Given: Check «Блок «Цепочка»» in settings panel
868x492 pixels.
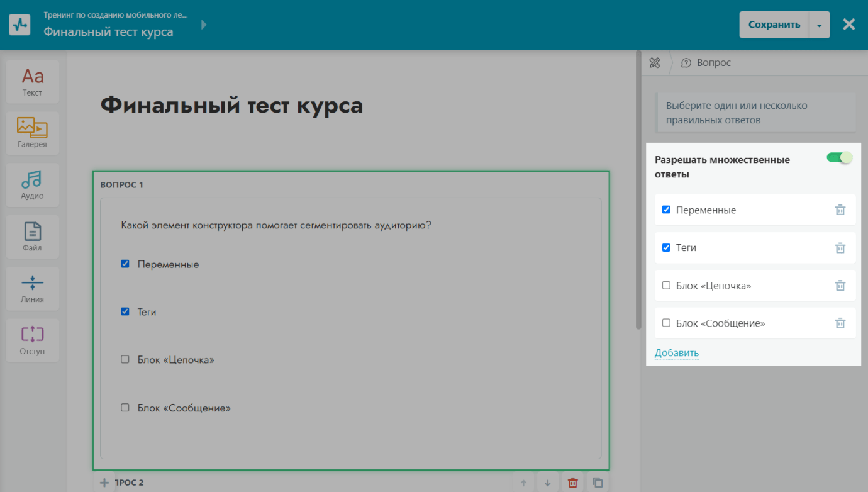Looking at the screenshot, I should 666,286.
